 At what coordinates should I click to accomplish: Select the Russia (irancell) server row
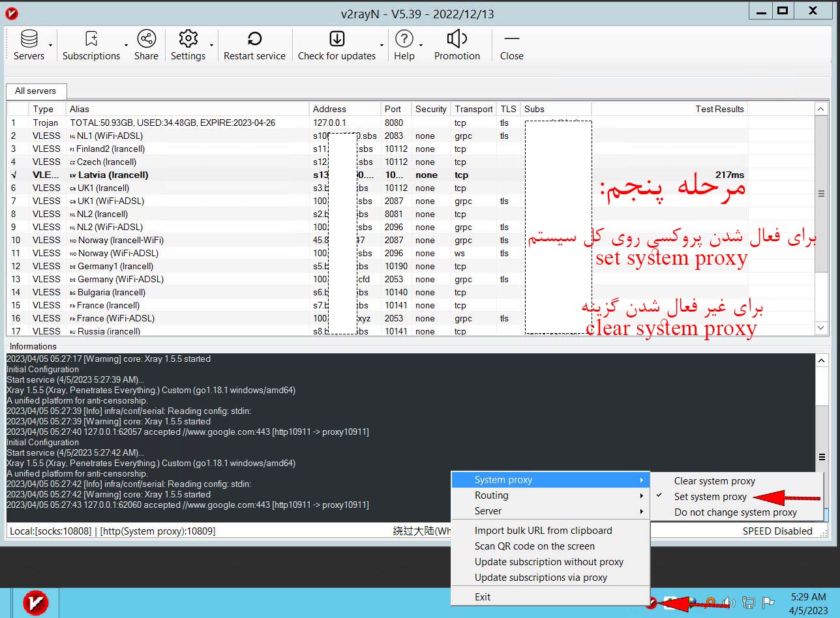pyautogui.click(x=411, y=331)
